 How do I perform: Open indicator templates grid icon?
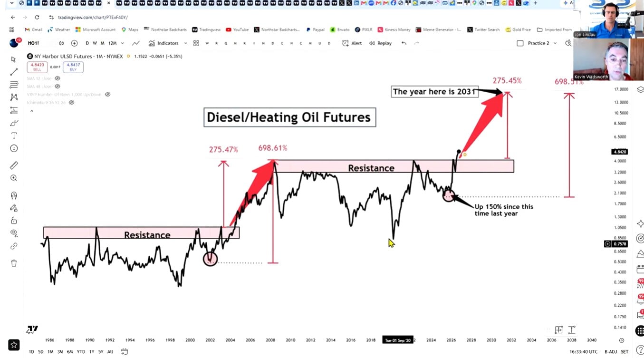[196, 43]
